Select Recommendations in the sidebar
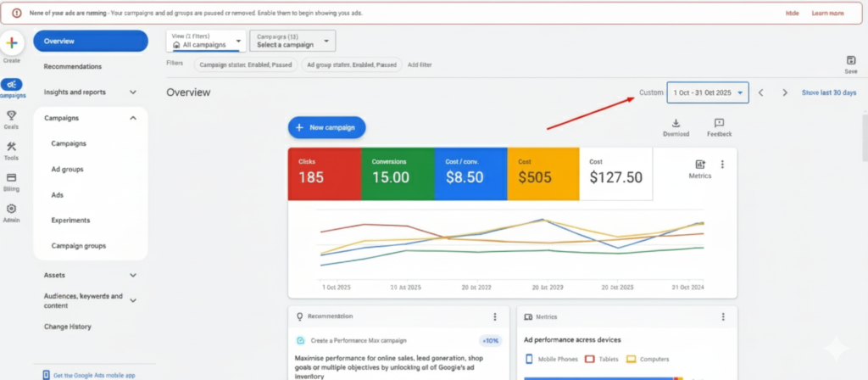Screen dimensions: 868x380 (x=73, y=67)
